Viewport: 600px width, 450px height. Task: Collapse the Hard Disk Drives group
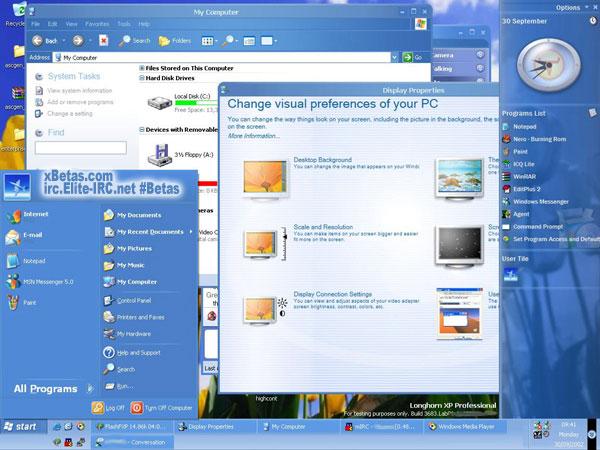[142, 78]
